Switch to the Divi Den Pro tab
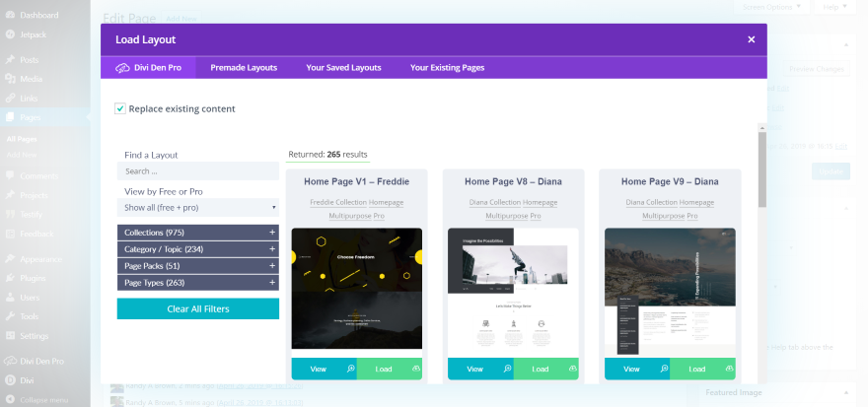The image size is (868, 407). pos(148,67)
